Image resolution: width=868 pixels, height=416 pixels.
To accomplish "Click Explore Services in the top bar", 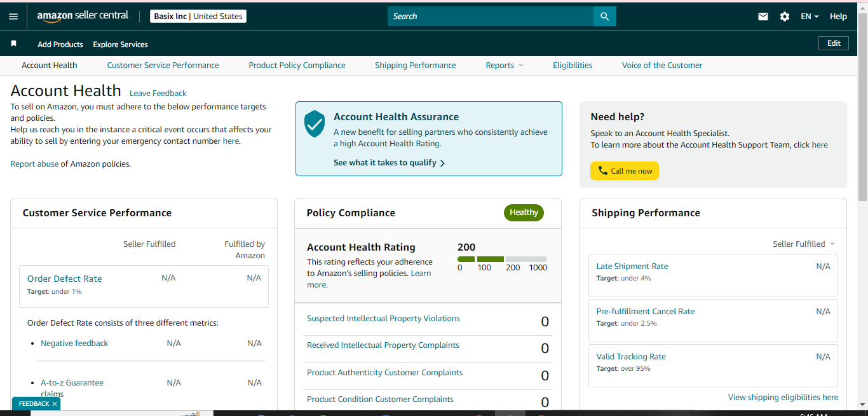I will 120,45.
